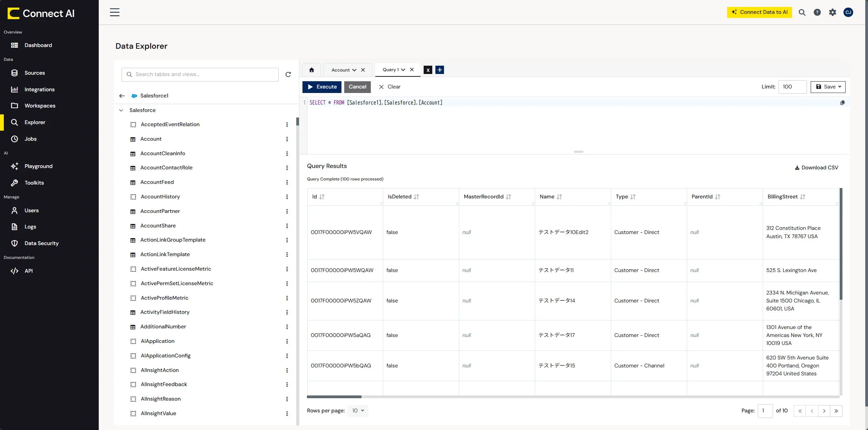
Task: Cancel the running query
Action: (x=357, y=87)
